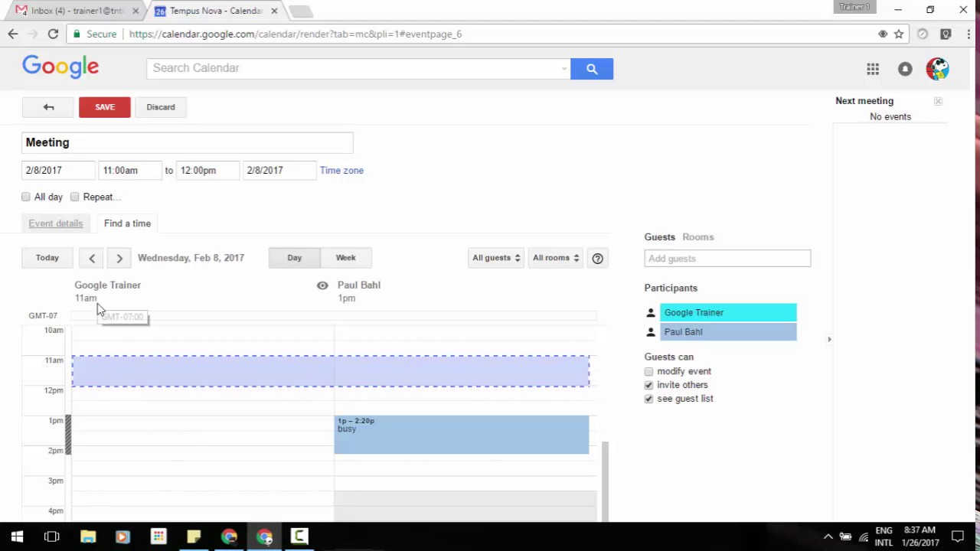980x551 pixels.
Task: Open the All rooms dropdown
Action: coord(556,258)
